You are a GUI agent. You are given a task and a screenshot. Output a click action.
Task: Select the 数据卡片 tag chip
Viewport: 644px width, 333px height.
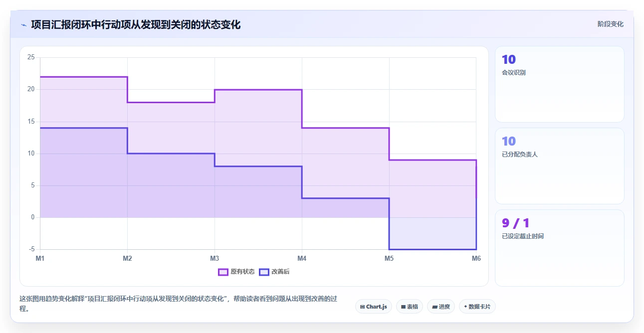click(x=477, y=307)
